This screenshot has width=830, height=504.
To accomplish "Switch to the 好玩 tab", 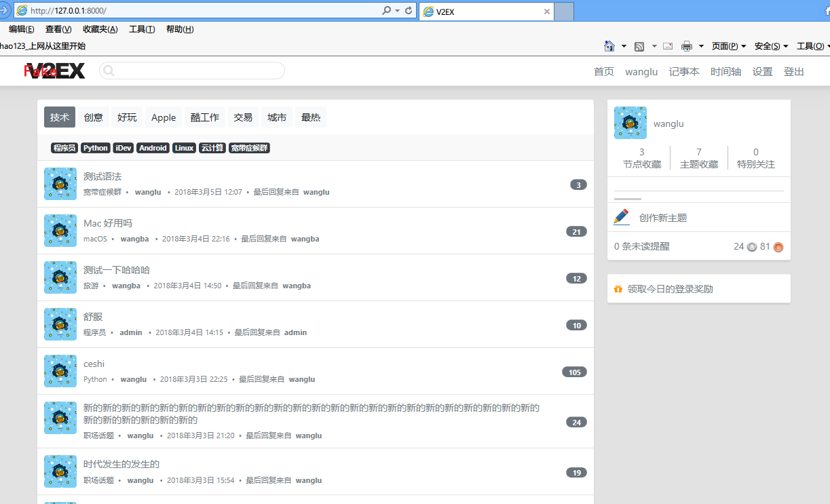I will pyautogui.click(x=127, y=117).
